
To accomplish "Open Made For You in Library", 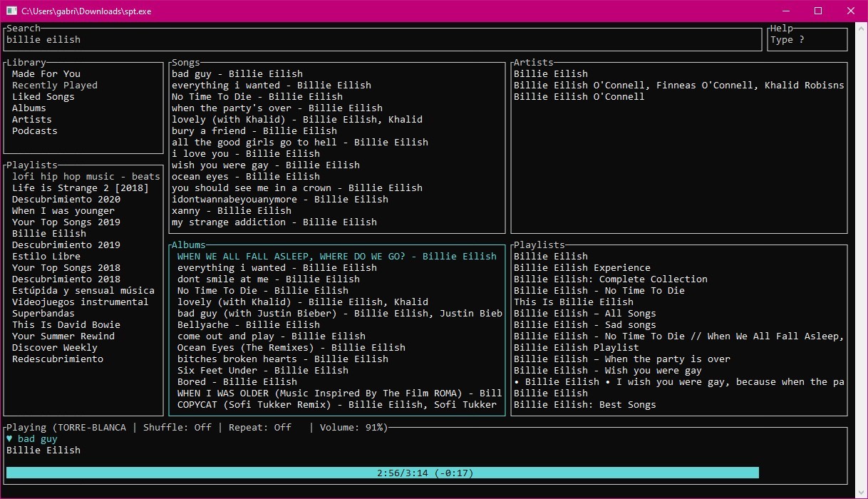I will point(46,74).
